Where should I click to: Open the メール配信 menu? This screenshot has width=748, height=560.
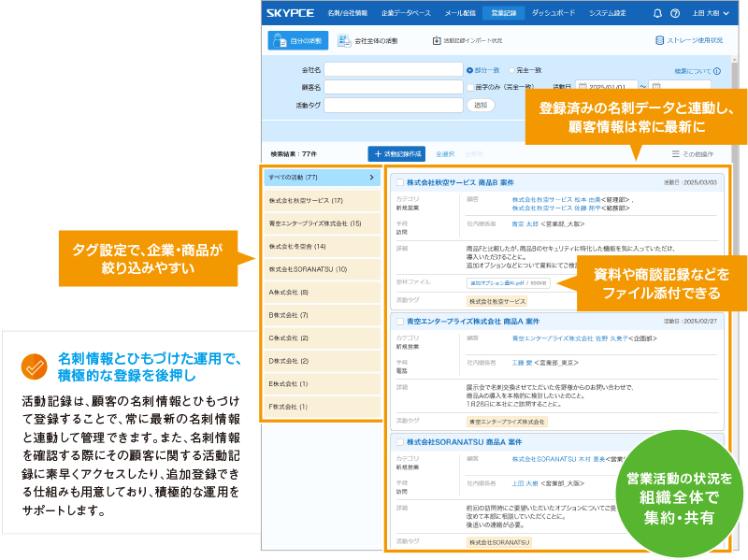tap(460, 13)
